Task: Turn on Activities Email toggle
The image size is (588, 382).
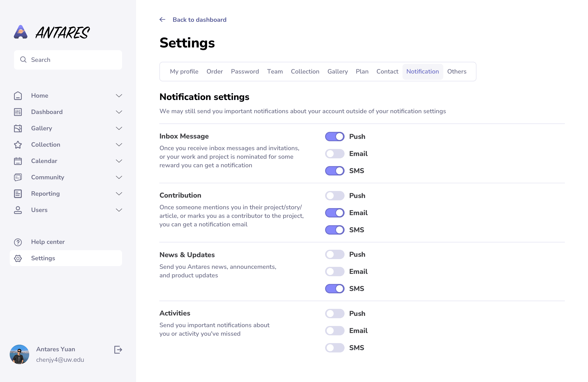Action: [x=334, y=330]
